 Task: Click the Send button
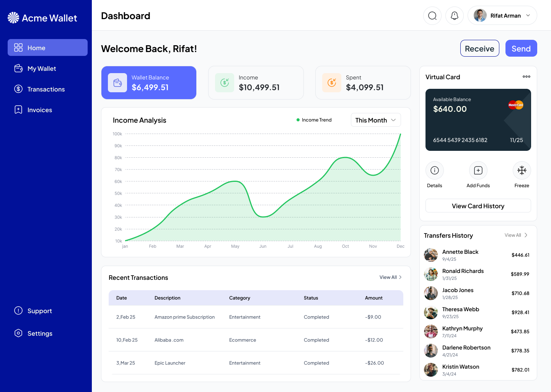click(521, 48)
